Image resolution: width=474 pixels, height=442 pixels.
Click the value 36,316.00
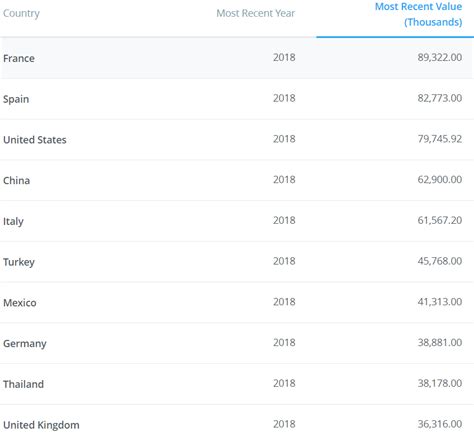(x=440, y=424)
